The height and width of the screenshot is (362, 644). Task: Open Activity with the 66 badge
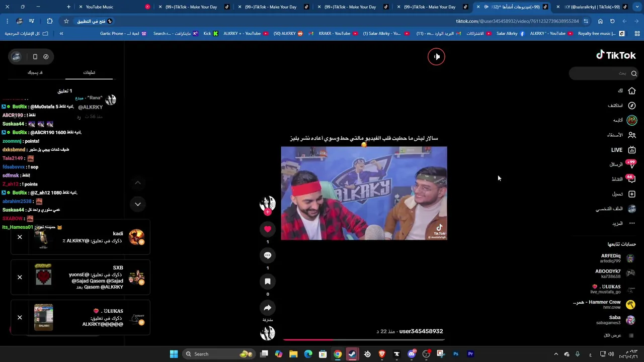pos(624,179)
